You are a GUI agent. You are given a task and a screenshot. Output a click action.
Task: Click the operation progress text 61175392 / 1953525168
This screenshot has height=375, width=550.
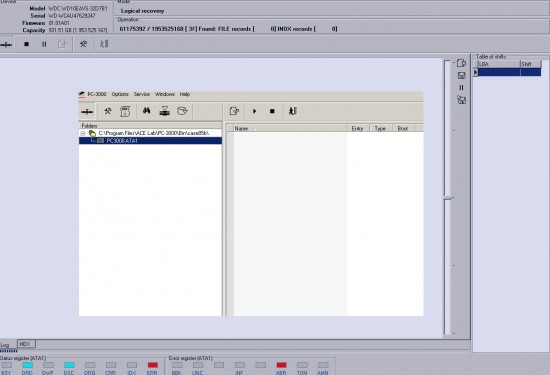(x=152, y=29)
